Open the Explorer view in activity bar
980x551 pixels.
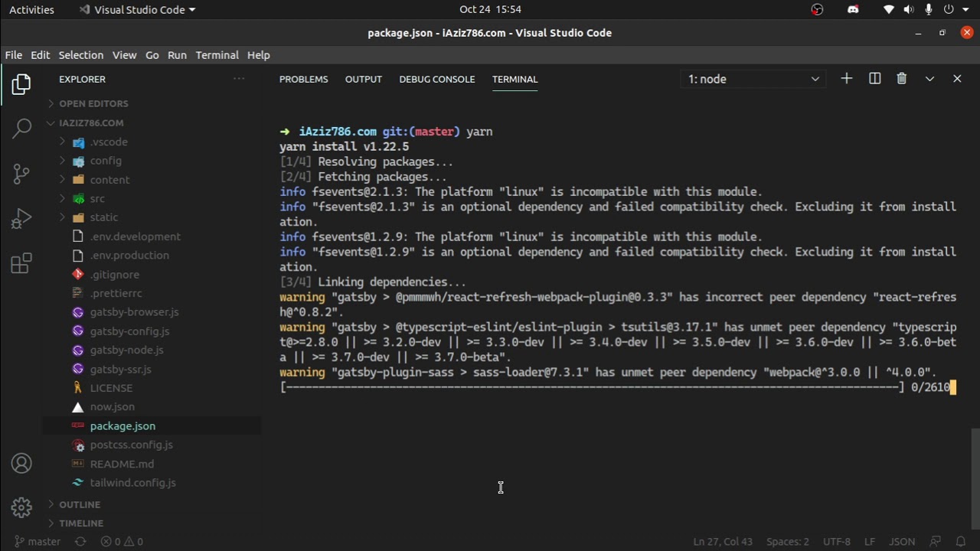point(21,84)
